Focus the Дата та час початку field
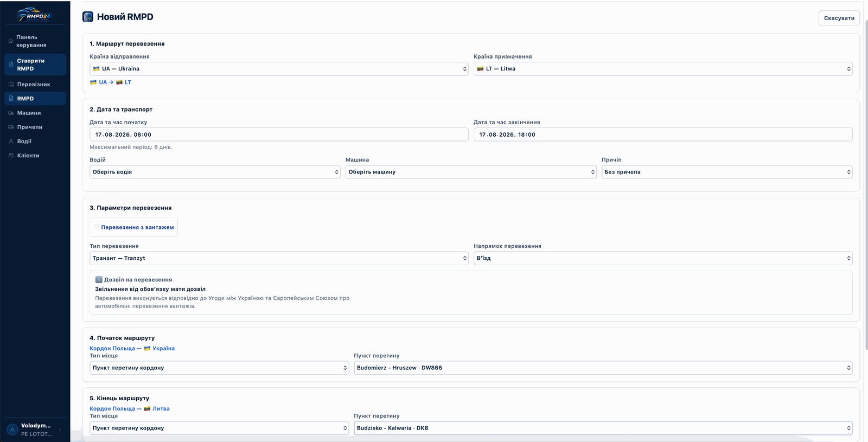The width and height of the screenshot is (868, 442). (x=279, y=134)
